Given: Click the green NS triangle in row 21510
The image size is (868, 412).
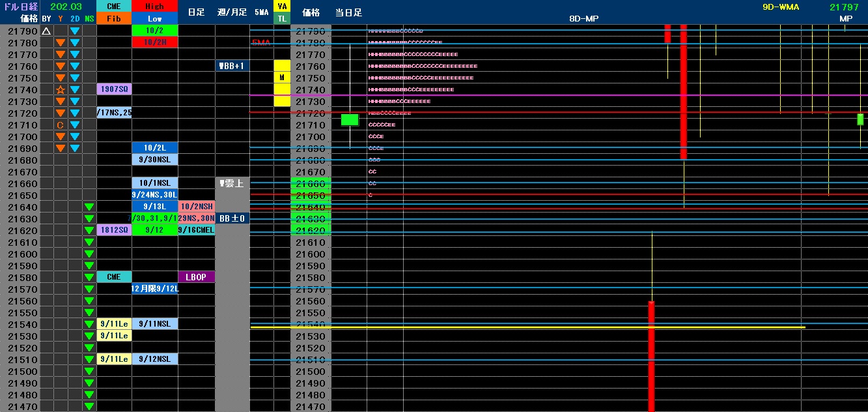Looking at the screenshot, I should pos(89,360).
